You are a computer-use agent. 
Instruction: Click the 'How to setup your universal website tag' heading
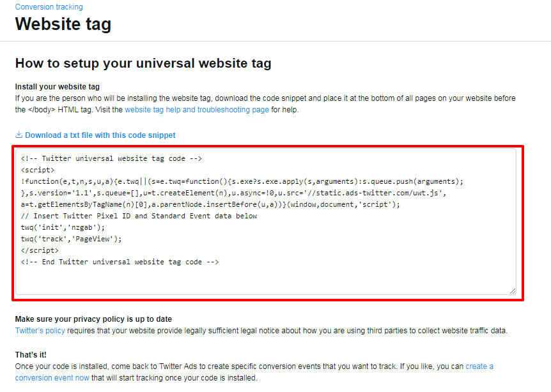point(143,63)
